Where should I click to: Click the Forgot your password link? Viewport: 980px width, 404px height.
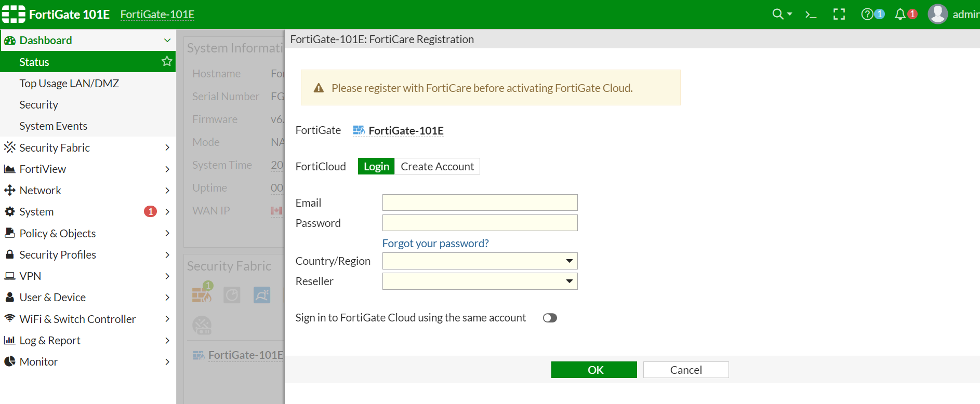[435, 243]
